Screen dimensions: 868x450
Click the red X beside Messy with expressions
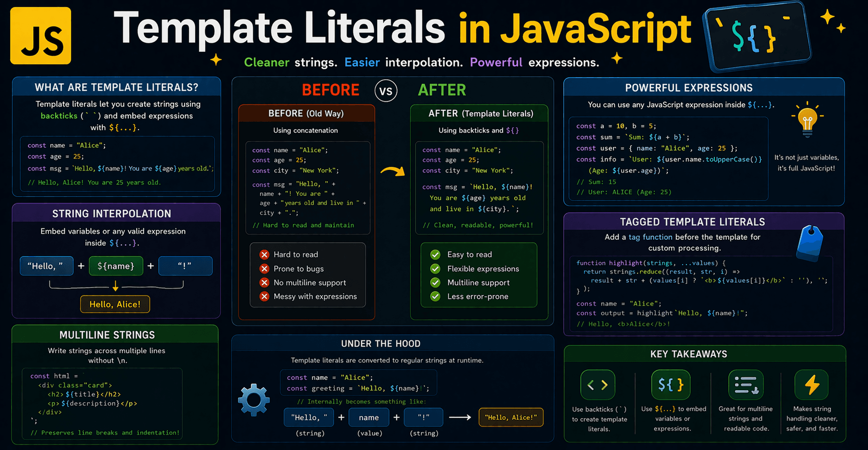click(264, 297)
